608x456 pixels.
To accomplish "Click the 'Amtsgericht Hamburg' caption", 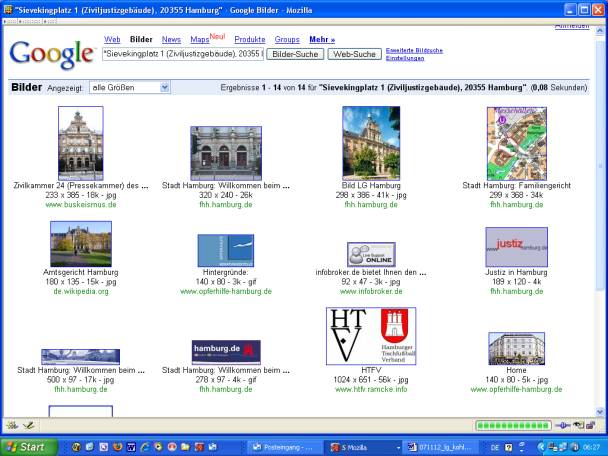I will click(x=81, y=273).
